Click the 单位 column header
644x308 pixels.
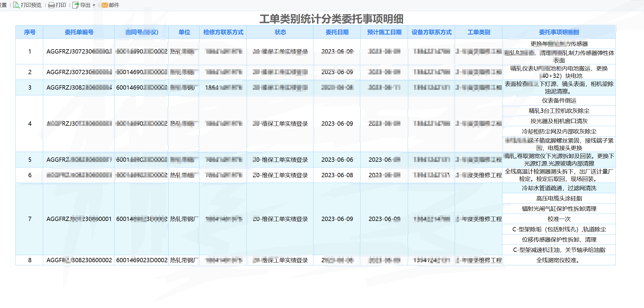coord(184,32)
